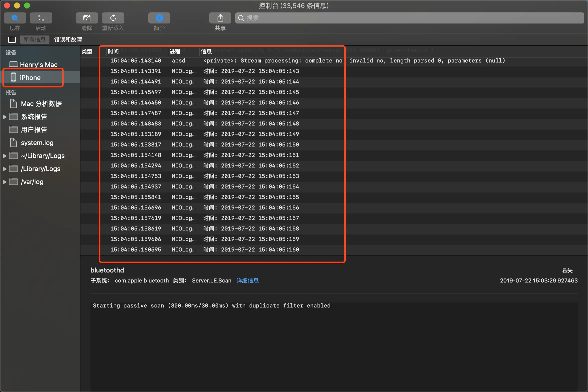Switch to the 错误和故障 filter tab
The image size is (588, 392).
[x=68, y=39]
